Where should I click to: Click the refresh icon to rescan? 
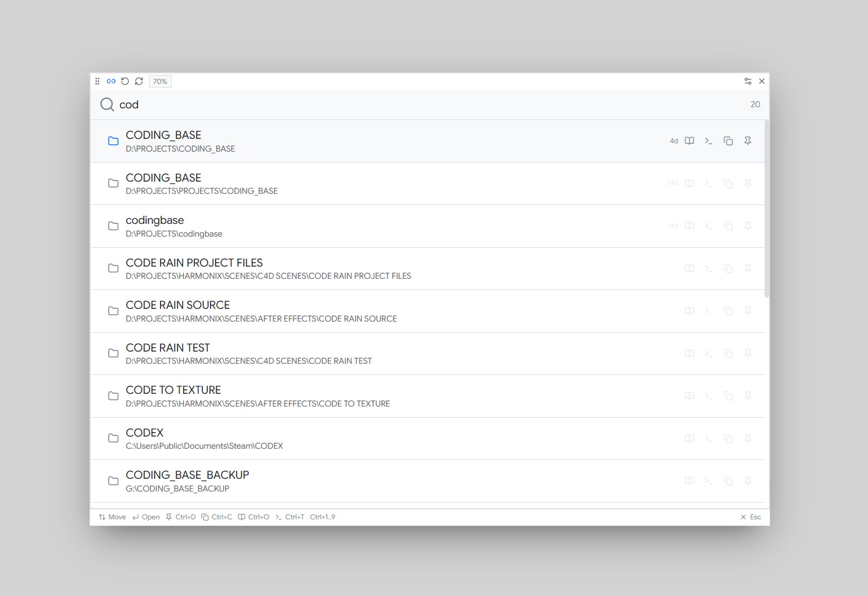point(138,81)
